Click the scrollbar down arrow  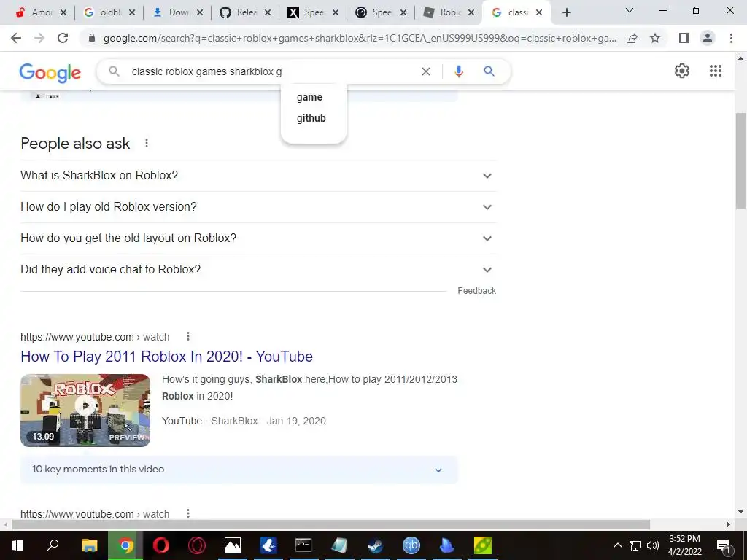740,513
